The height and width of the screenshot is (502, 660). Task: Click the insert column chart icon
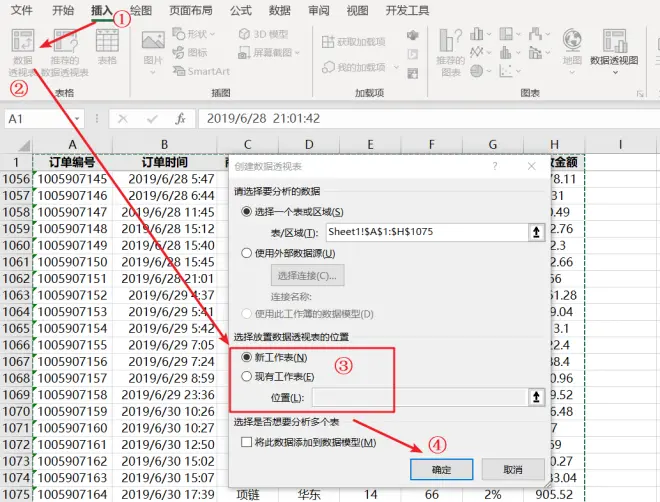tap(476, 34)
